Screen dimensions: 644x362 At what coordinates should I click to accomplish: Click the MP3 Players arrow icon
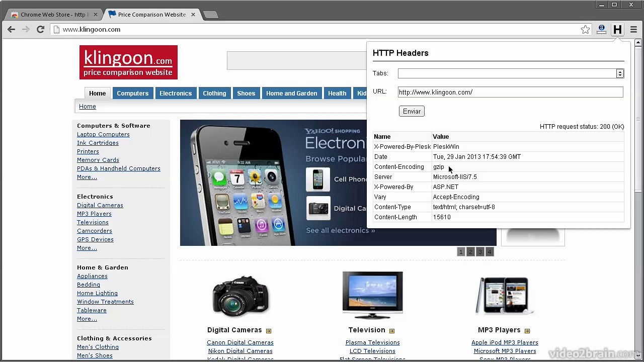[527, 331]
